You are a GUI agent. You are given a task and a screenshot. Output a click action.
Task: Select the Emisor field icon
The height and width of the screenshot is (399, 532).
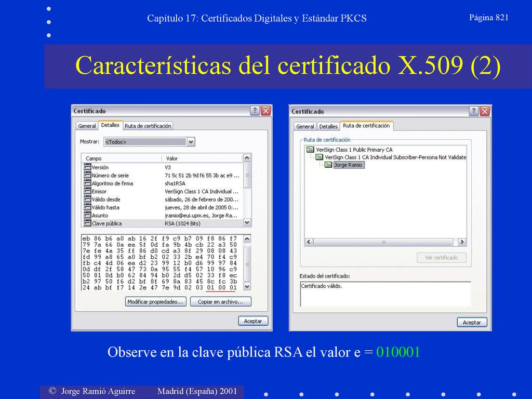tap(87, 191)
